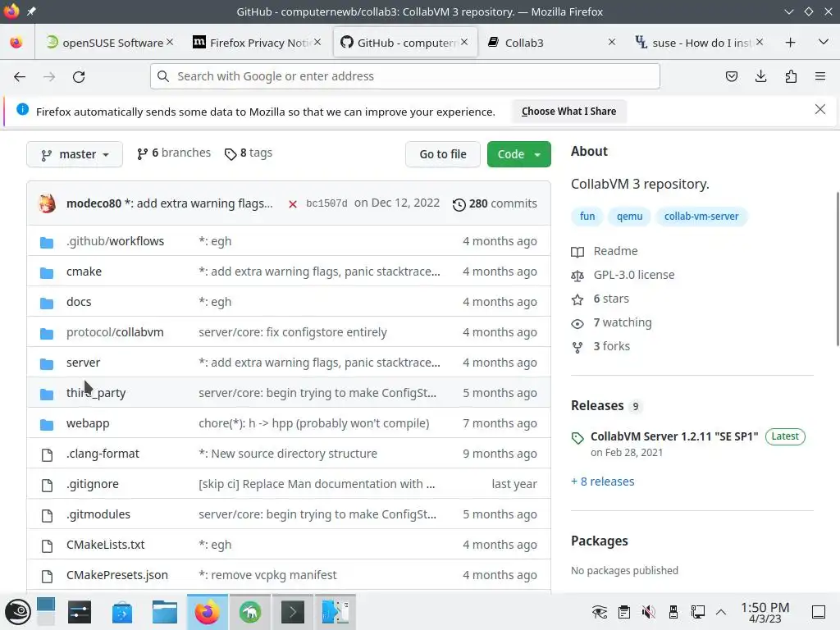Select the GitHub - computernewb tab
Viewport: 840px width, 630px height.
pos(404,43)
